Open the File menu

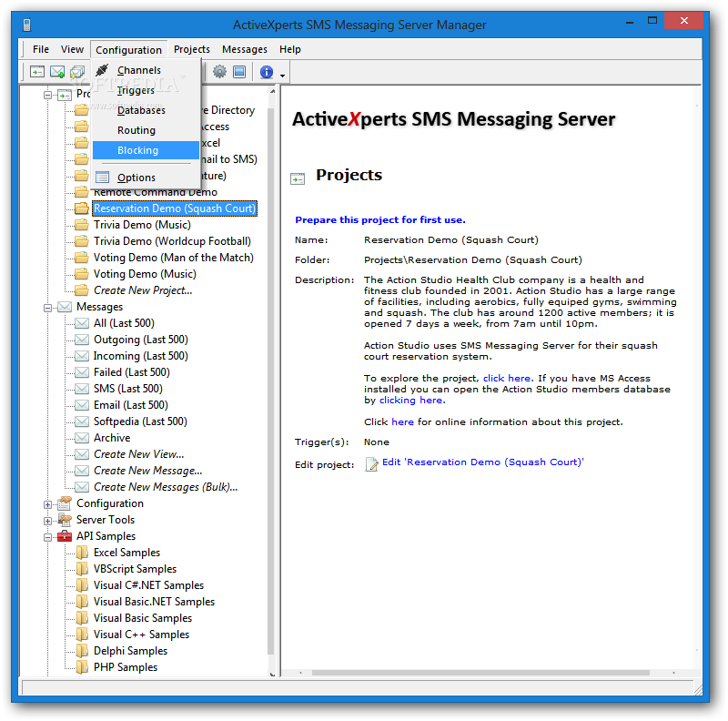pos(41,49)
